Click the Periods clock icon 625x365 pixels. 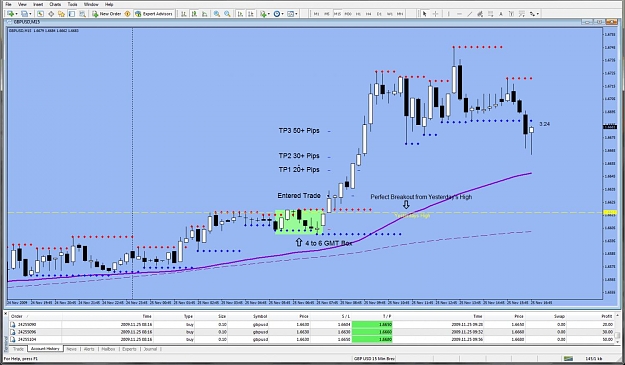(277, 14)
